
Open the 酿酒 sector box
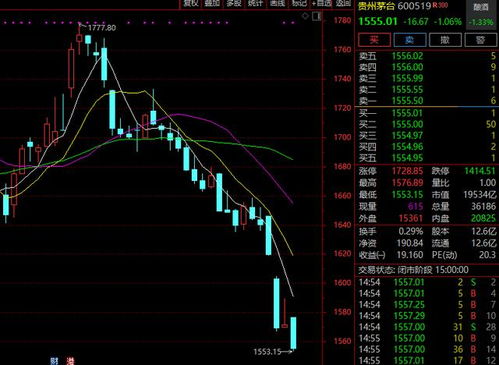click(481, 14)
